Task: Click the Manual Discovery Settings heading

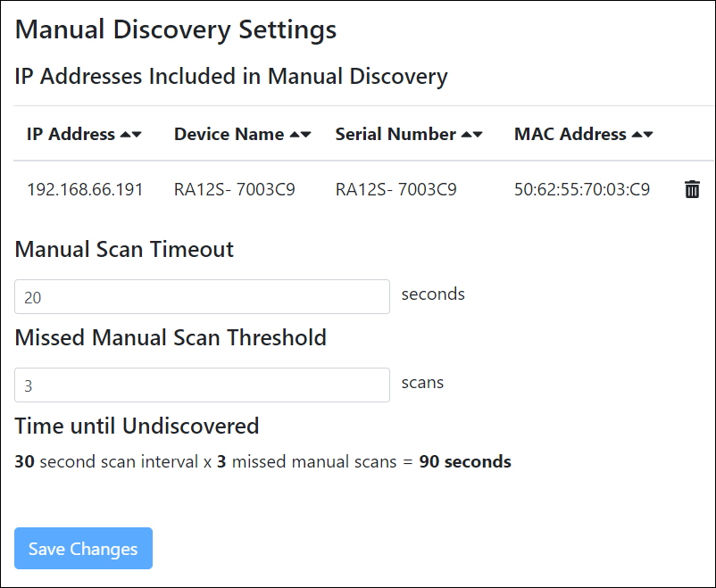Action: (176, 29)
